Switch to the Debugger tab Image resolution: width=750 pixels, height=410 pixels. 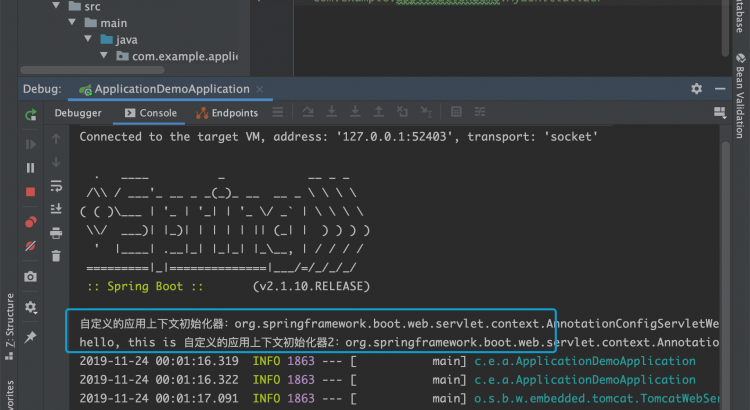pos(77,113)
